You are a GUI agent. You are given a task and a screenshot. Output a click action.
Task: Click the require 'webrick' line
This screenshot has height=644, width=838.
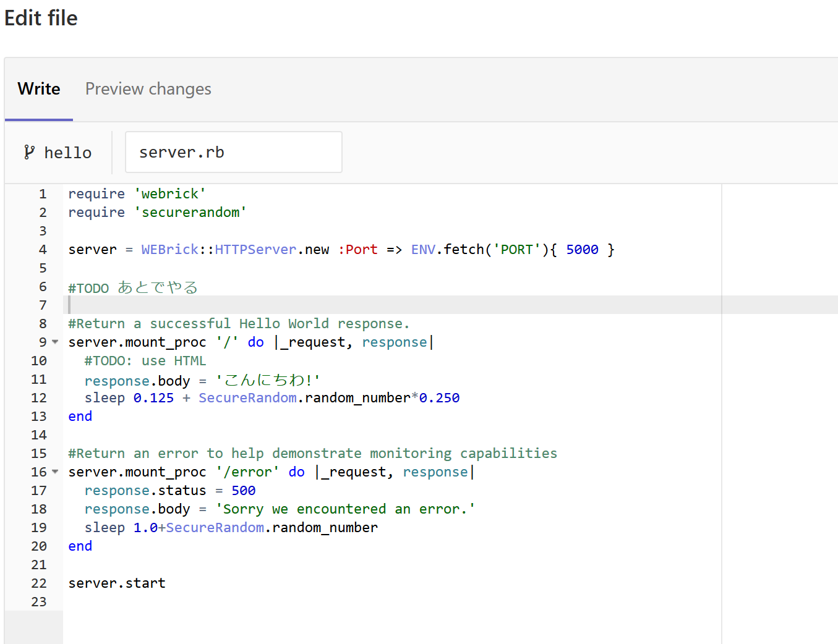coord(137,193)
